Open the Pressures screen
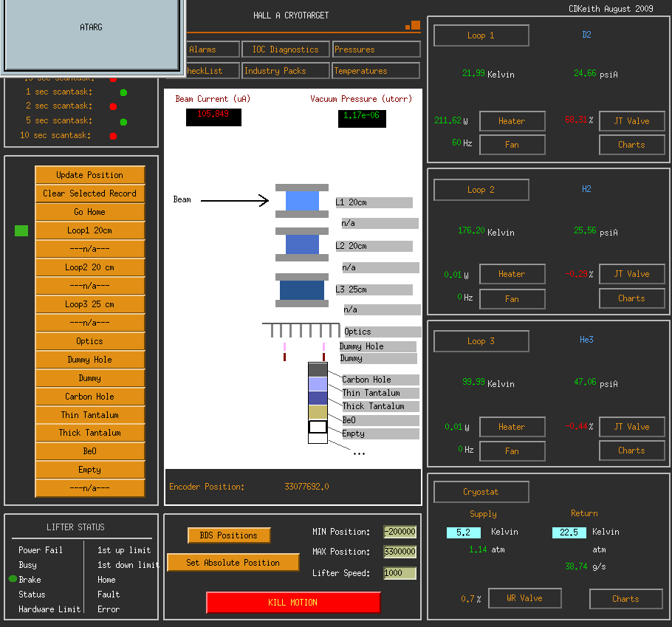This screenshot has width=672, height=627. (x=377, y=49)
